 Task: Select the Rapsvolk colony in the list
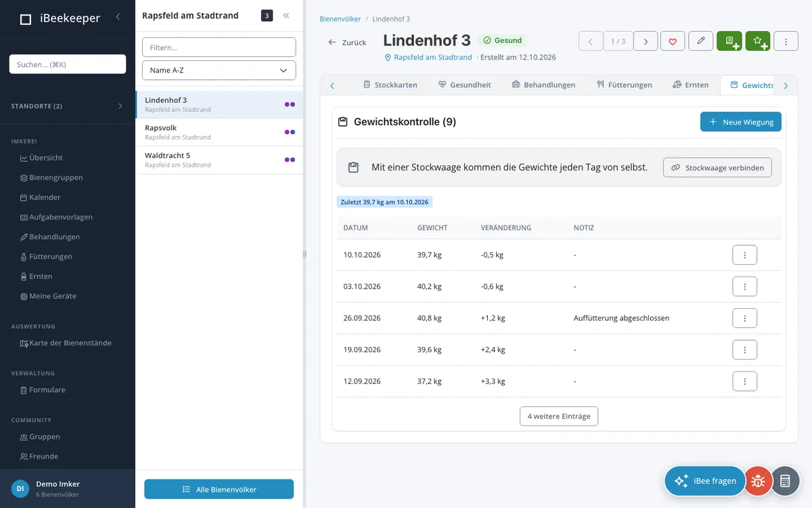219,132
